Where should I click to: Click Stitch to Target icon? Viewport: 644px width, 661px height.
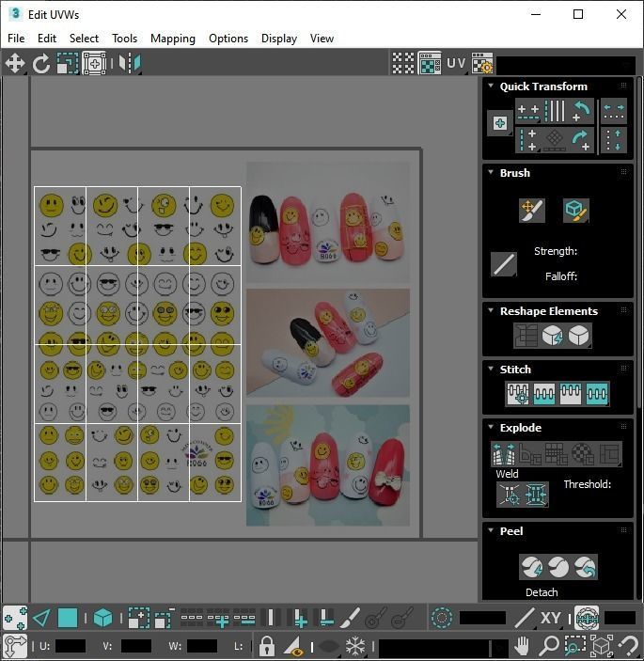[518, 393]
